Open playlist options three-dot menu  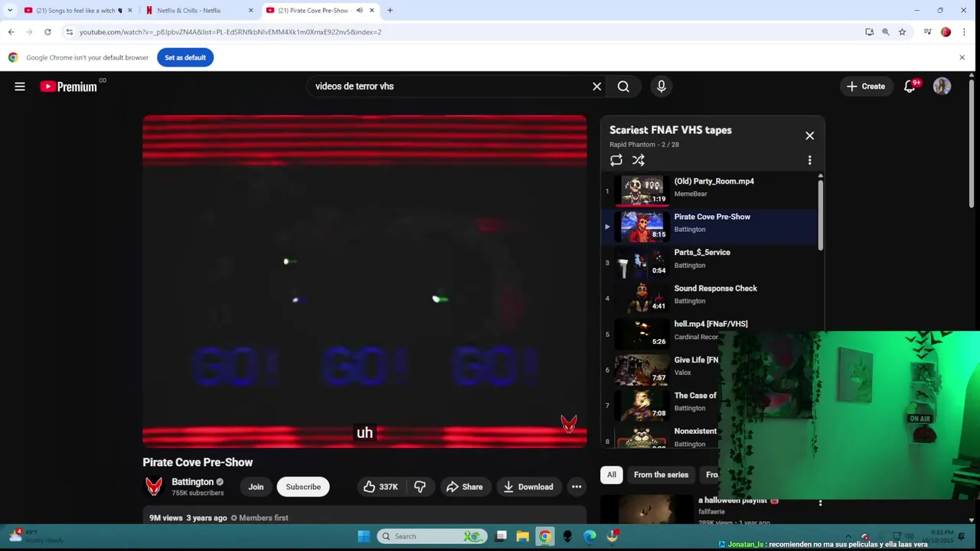click(x=809, y=160)
